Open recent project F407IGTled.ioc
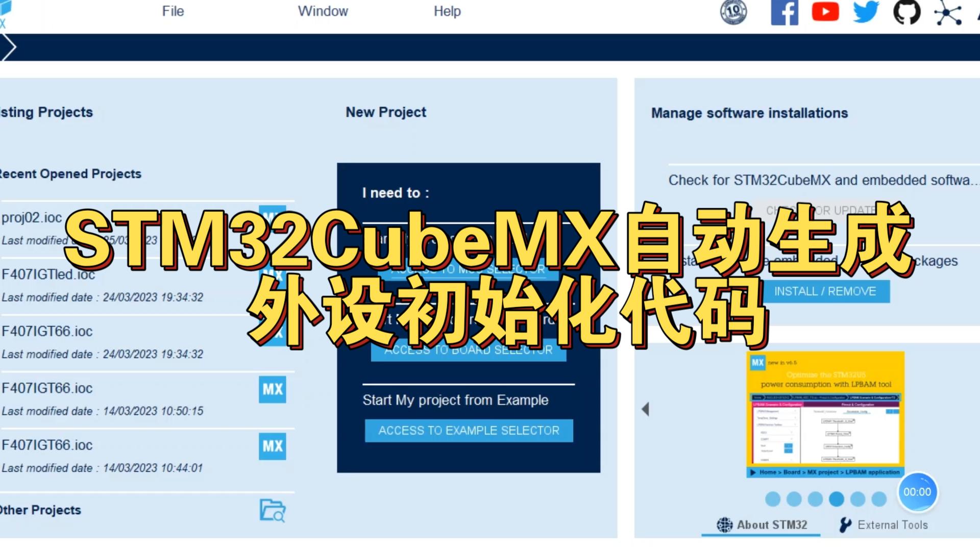 pyautogui.click(x=147, y=286)
